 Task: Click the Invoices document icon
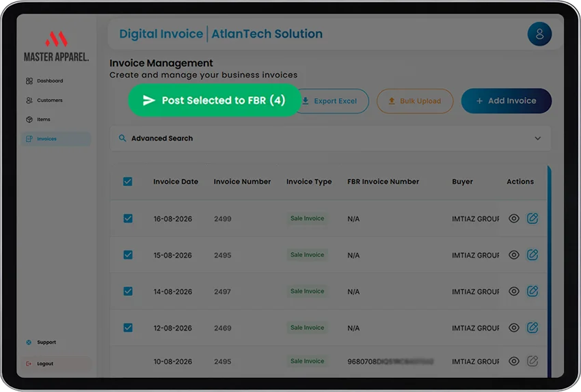29,139
